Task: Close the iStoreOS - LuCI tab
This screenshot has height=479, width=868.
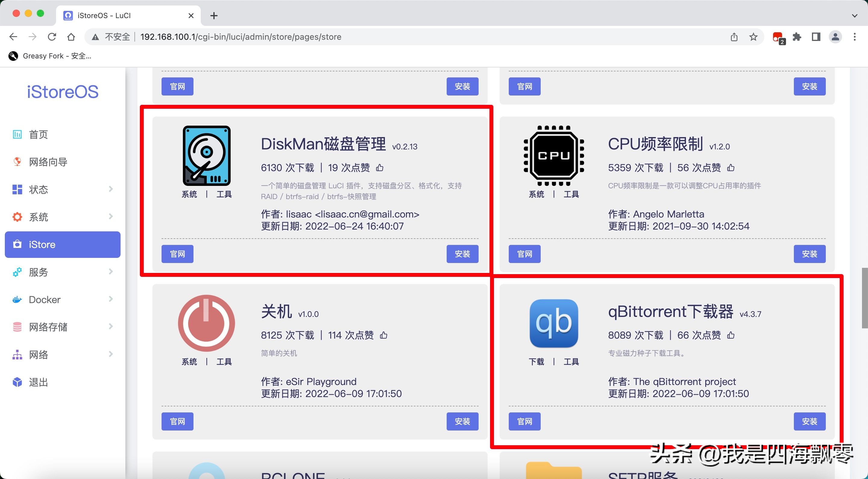Action: tap(191, 15)
